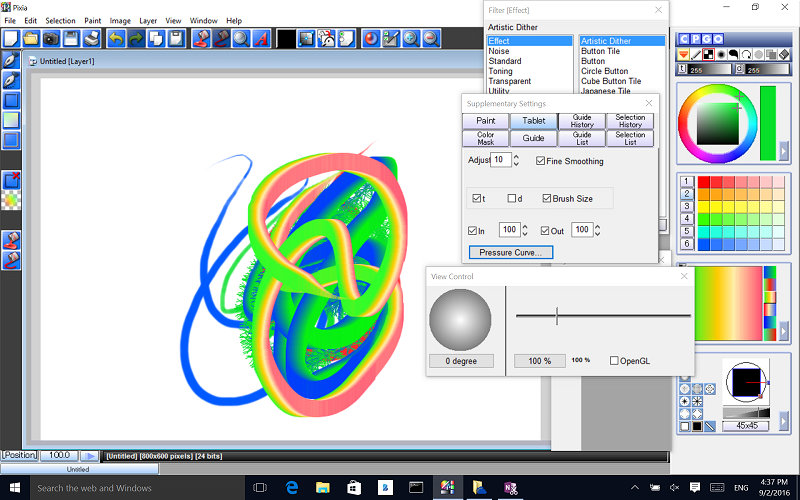This screenshot has width=800, height=500.
Task: Create a new blank canvas from toolbar
Action: [x=11, y=39]
